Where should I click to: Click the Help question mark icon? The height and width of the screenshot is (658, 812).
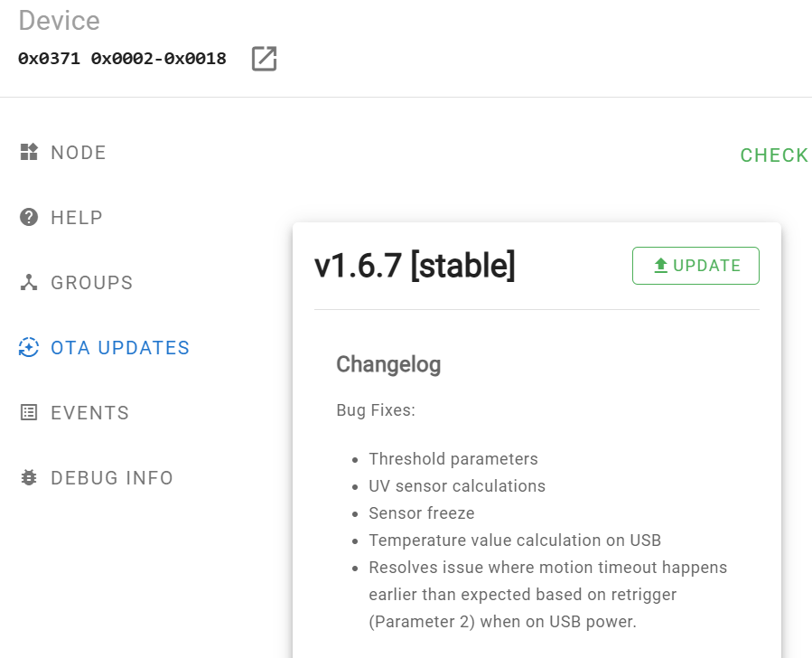coord(29,217)
